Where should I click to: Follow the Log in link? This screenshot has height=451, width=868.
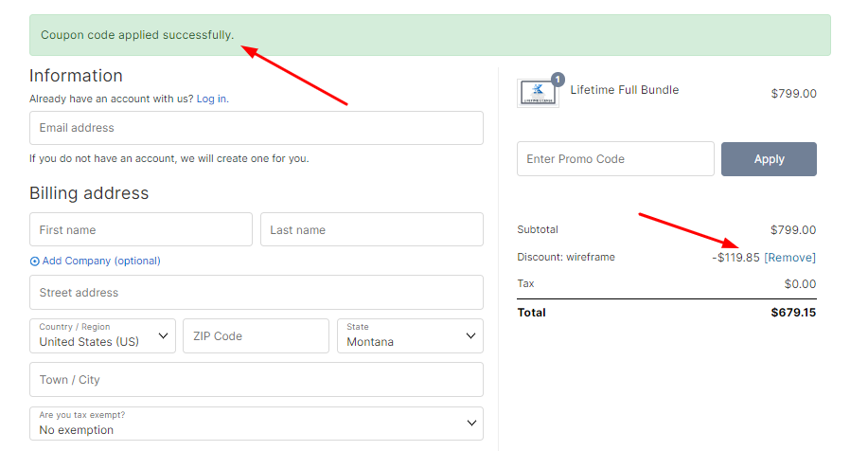pos(211,99)
